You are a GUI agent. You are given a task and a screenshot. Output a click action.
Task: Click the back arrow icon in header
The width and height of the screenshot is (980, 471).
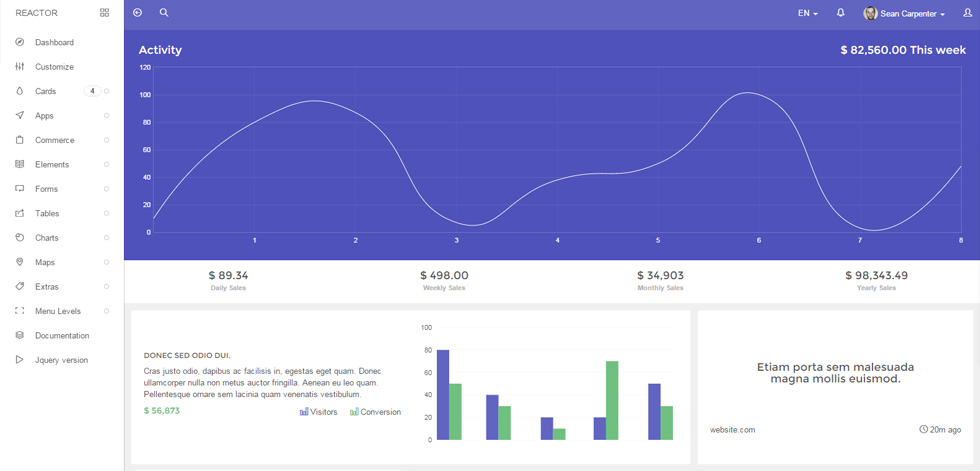click(138, 12)
